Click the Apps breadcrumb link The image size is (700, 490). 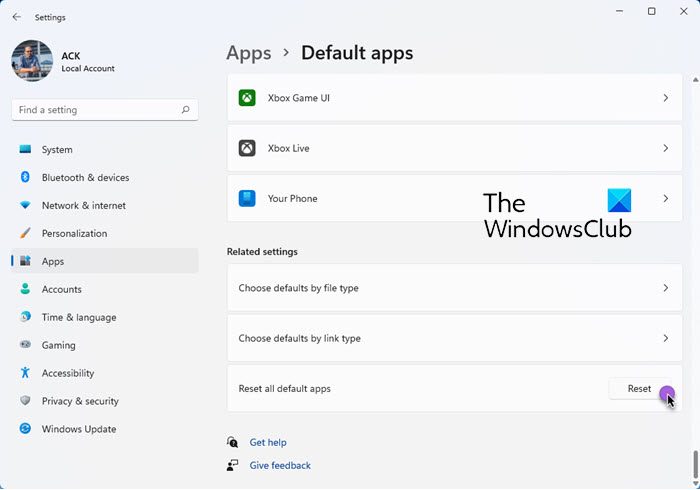249,53
